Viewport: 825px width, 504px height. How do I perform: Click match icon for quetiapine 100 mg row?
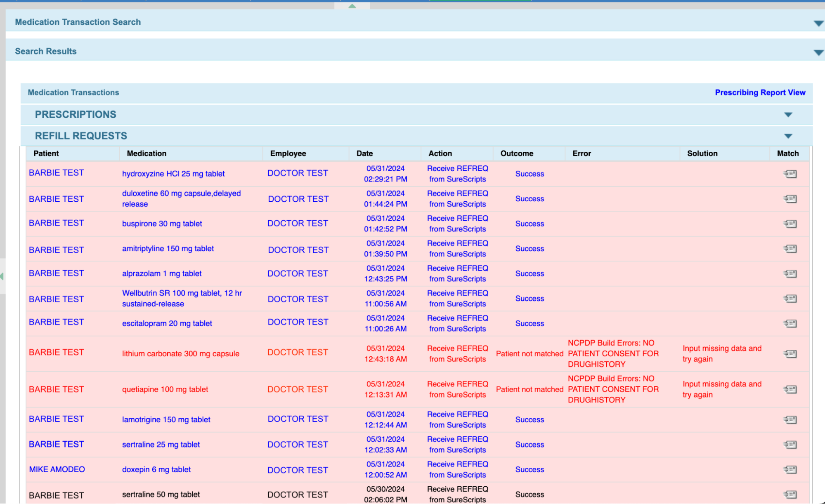pyautogui.click(x=790, y=389)
